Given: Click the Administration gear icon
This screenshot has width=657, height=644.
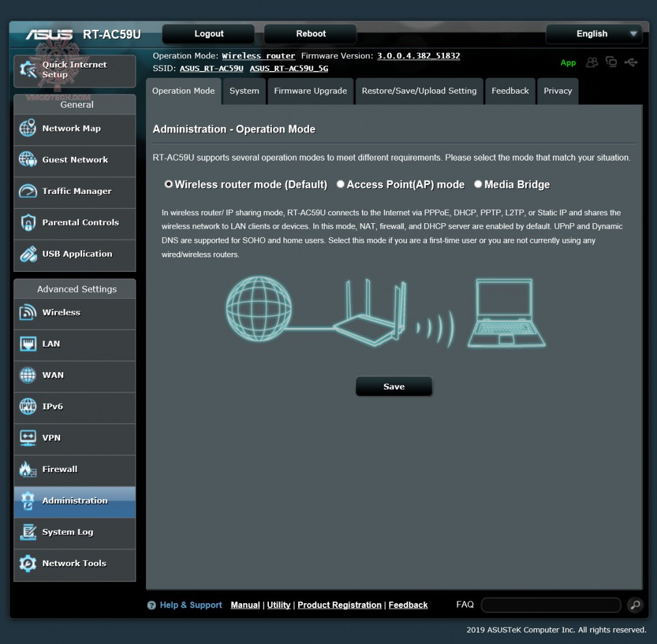Looking at the screenshot, I should [x=27, y=501].
